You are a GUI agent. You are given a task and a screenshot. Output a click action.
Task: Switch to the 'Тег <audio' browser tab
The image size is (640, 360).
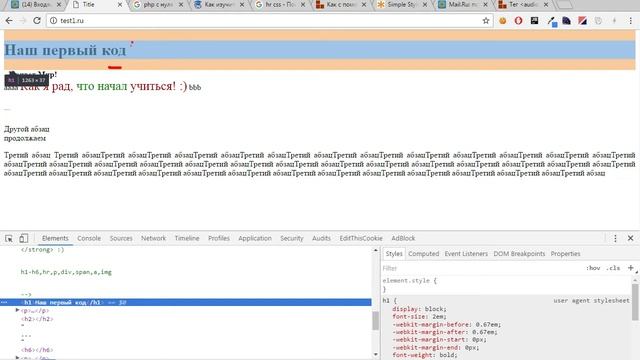[x=523, y=5]
